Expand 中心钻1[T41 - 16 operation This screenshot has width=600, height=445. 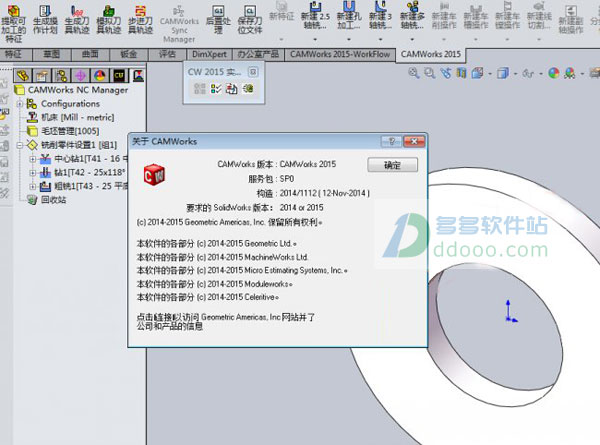33,159
